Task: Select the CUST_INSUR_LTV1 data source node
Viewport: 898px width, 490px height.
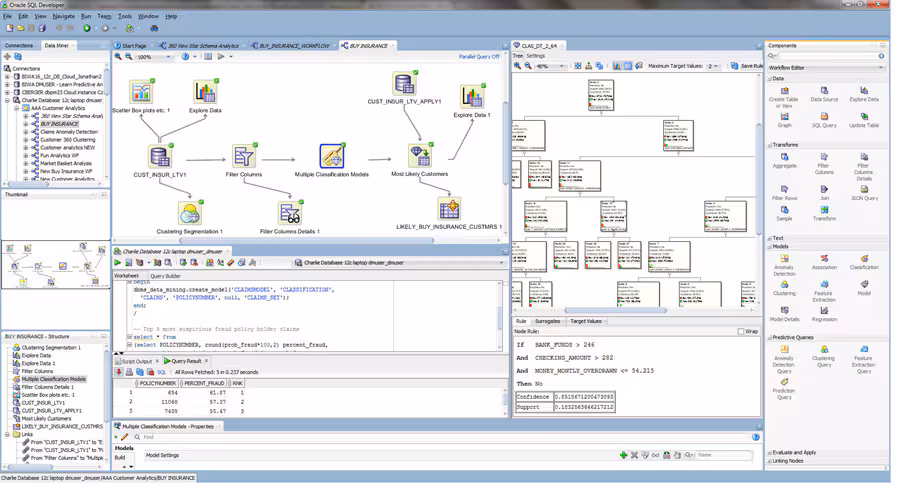Action: tap(160, 157)
